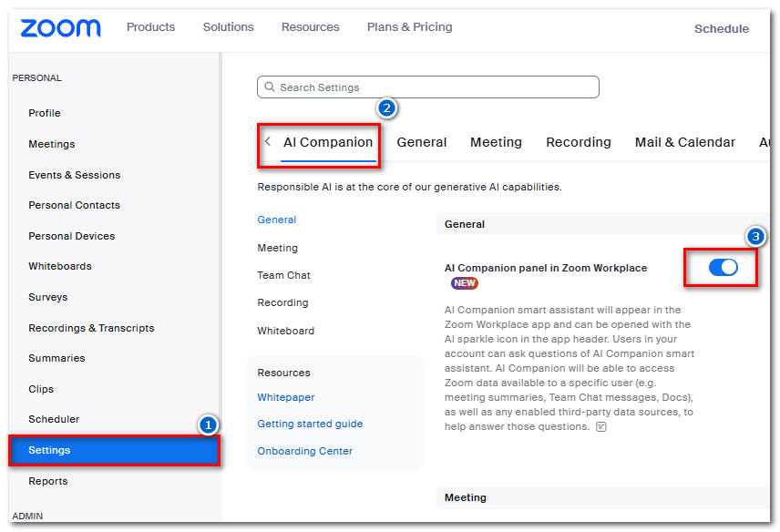Image resolution: width=780 pixels, height=532 pixels.
Task: Jump to Whiteboard section
Action: tap(285, 331)
